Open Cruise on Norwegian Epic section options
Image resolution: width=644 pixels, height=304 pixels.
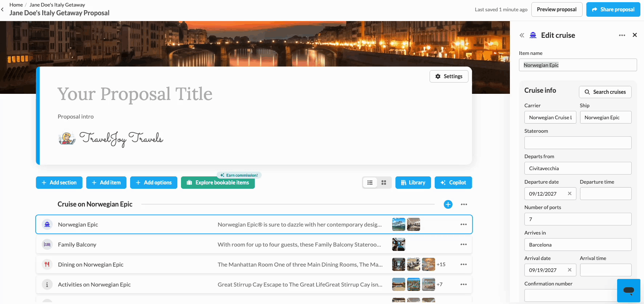[x=464, y=204]
